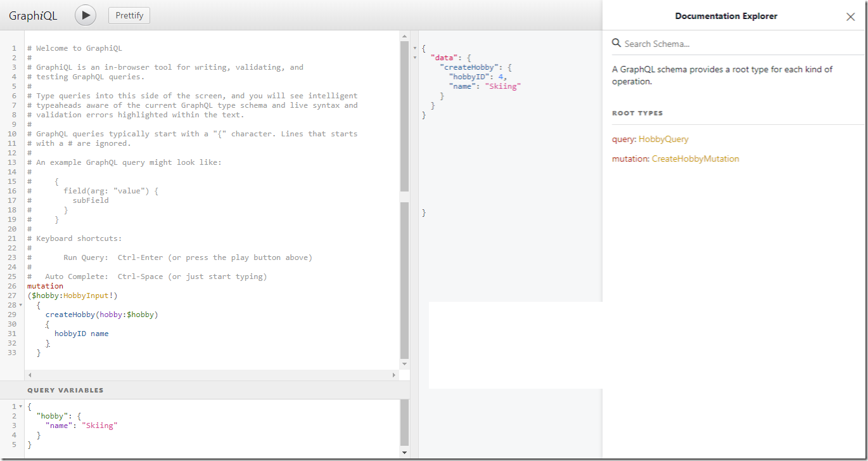The width and height of the screenshot is (868, 461).
Task: Click the query editor scroll-up arrow
Action: point(405,37)
